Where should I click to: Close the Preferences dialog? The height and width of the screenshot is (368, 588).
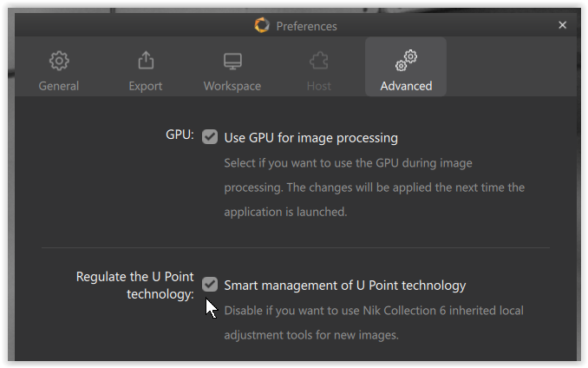coord(562,25)
